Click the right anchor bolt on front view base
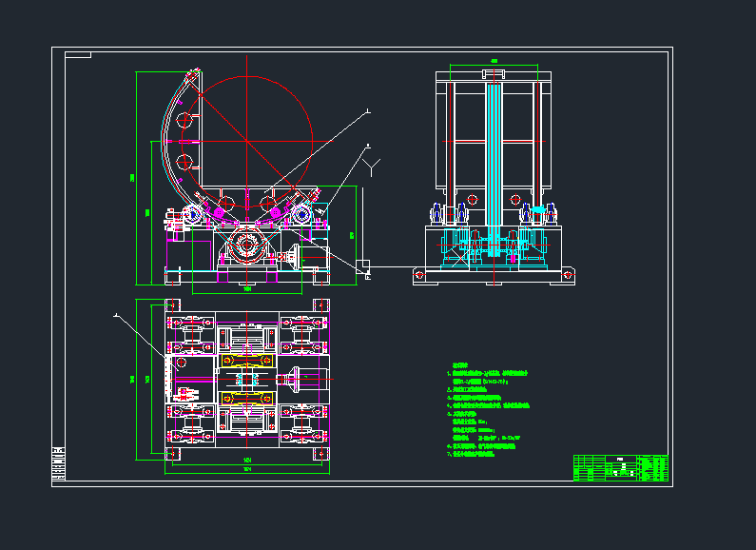Image resolution: width=756 pixels, height=550 pixels. pyautogui.click(x=568, y=276)
